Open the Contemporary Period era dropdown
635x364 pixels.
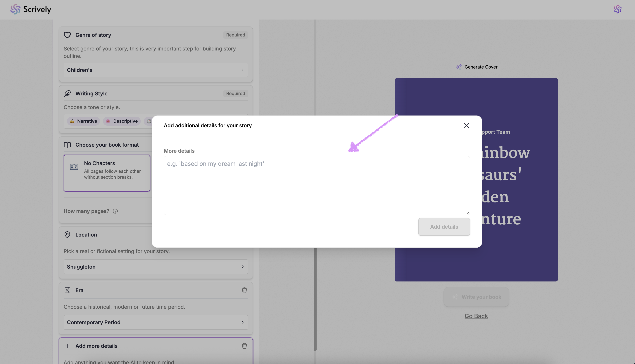[x=156, y=322]
